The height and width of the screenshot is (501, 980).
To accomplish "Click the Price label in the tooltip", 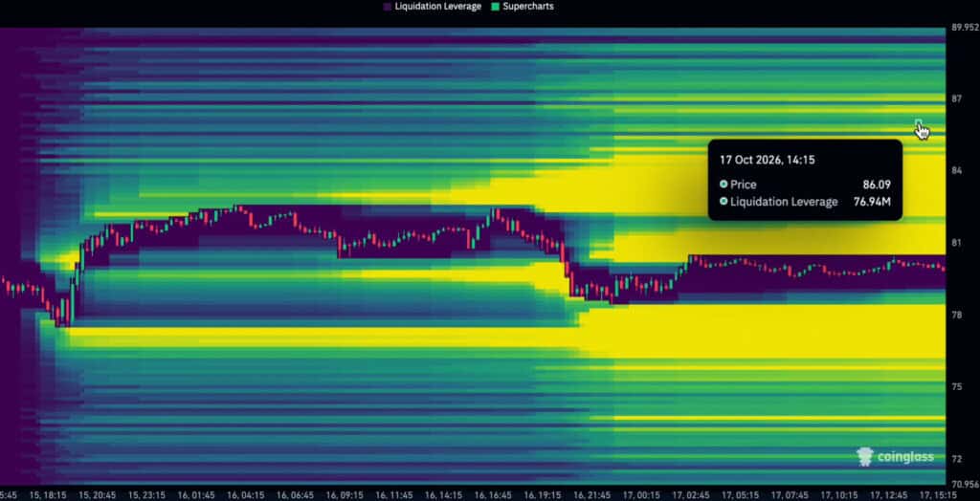I will 743,185.
